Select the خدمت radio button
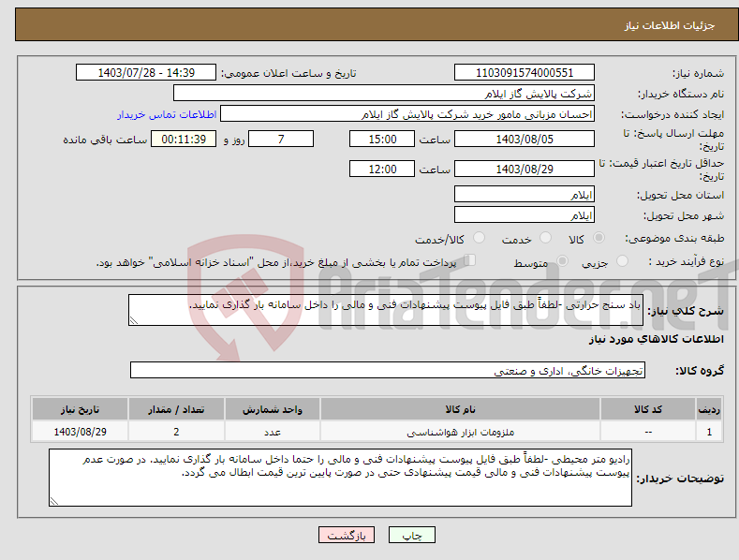739x560 pixels. tap(545, 238)
